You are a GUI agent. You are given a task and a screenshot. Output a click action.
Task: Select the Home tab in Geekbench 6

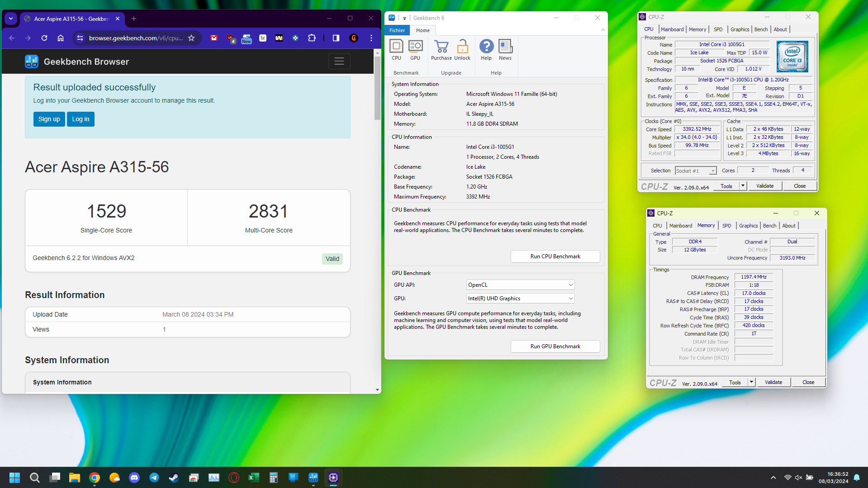pyautogui.click(x=423, y=30)
